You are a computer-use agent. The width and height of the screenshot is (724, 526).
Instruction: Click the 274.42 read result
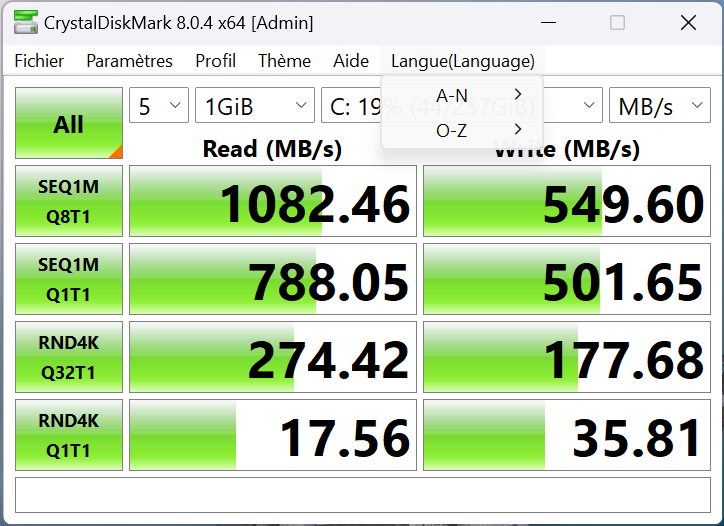273,357
